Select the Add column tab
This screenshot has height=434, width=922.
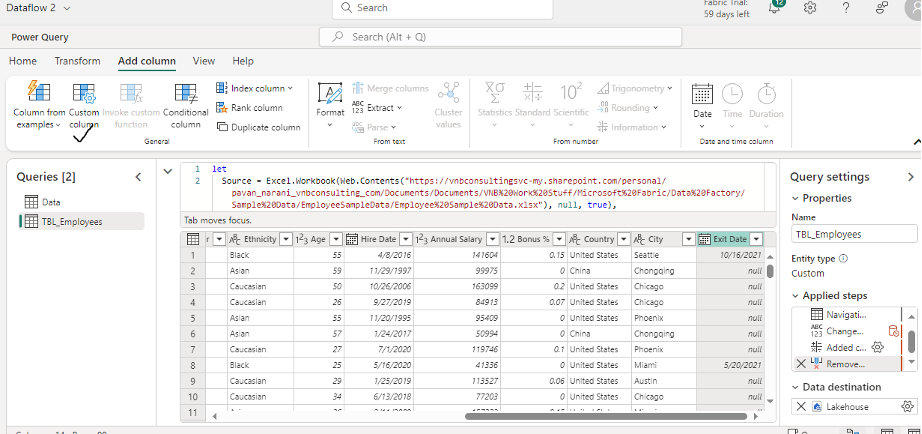147,61
